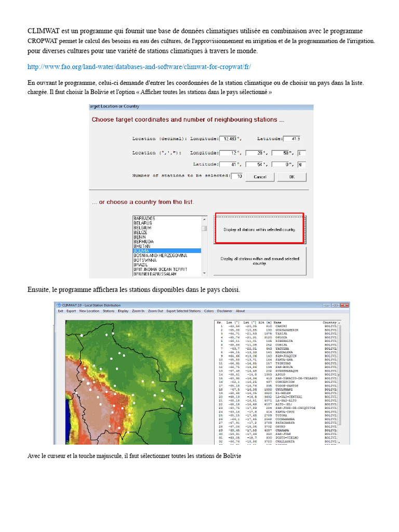Click the Latitude hemisphere field N
Screen dimensions: 399x532
click(x=301, y=165)
